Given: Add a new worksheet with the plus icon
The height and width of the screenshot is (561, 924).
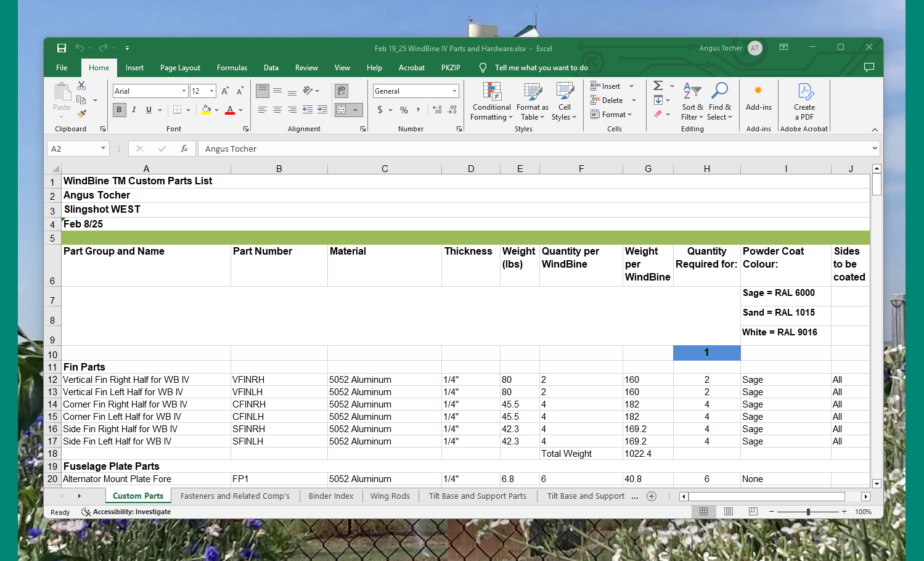Looking at the screenshot, I should [652, 496].
